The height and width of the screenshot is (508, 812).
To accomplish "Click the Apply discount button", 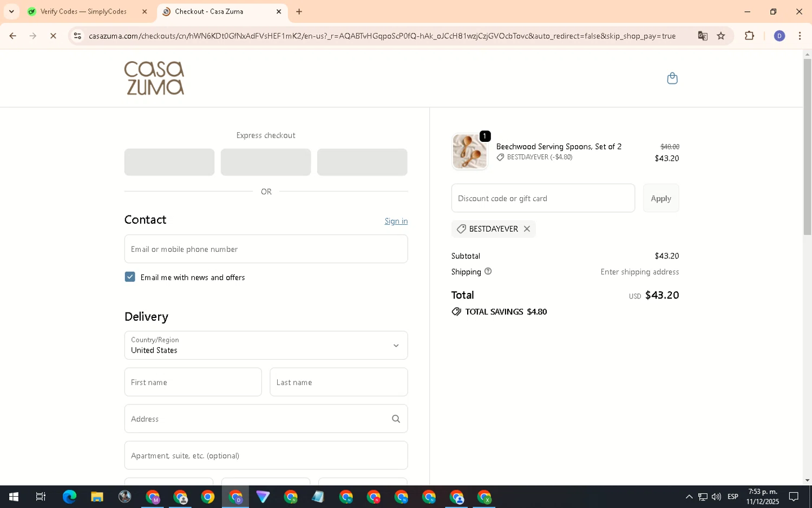I will click(661, 198).
